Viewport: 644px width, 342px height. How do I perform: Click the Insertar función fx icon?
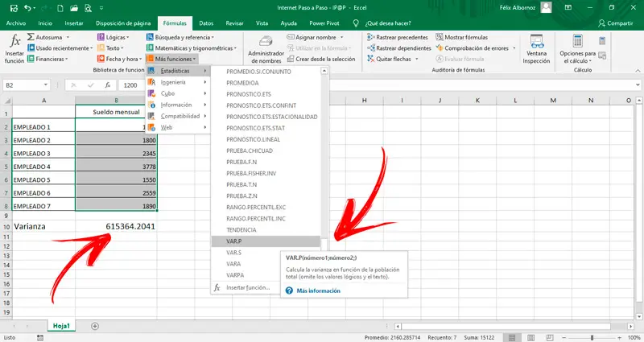tap(15, 42)
